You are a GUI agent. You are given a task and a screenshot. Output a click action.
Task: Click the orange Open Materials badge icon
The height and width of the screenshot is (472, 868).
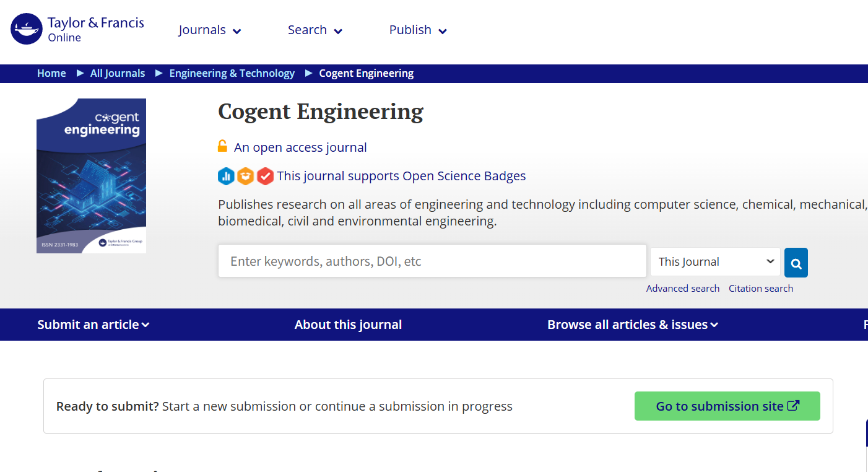tap(246, 177)
